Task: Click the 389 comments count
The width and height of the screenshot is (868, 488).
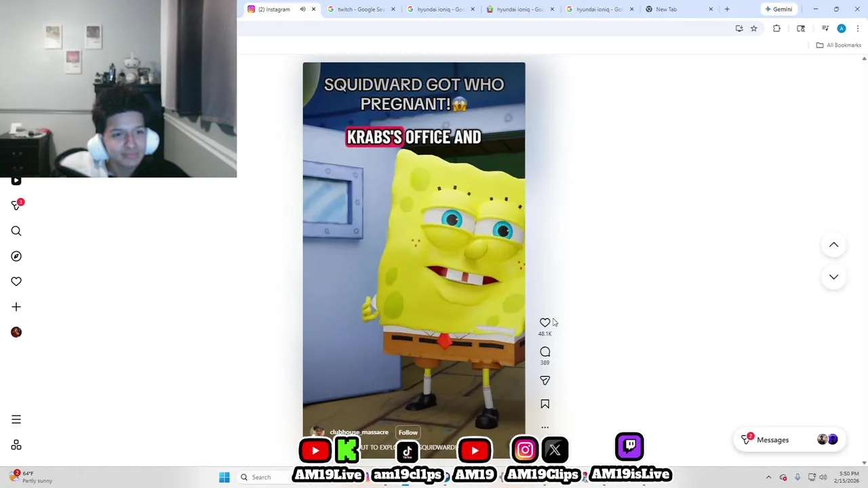Action: 545,363
